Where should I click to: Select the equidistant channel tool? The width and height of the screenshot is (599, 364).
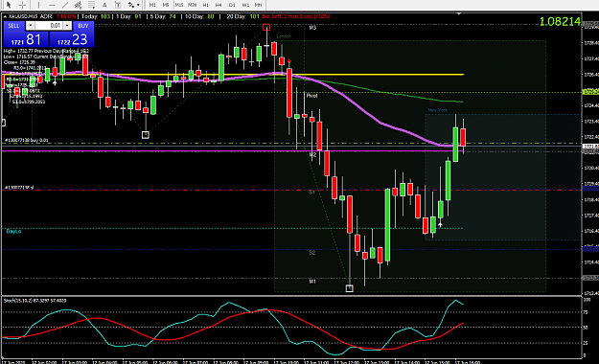[78, 5]
